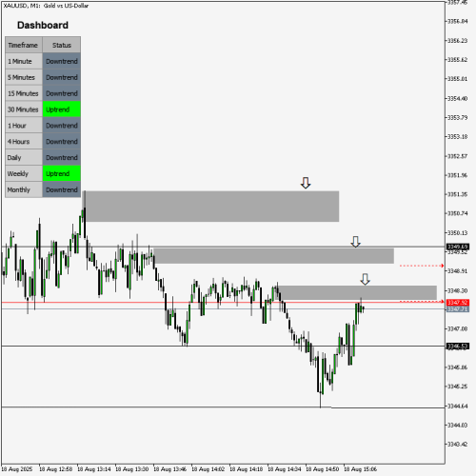This screenshot has width=476, height=476.
Task: Click the grey 3347.71 current price label
Action: tap(458, 309)
